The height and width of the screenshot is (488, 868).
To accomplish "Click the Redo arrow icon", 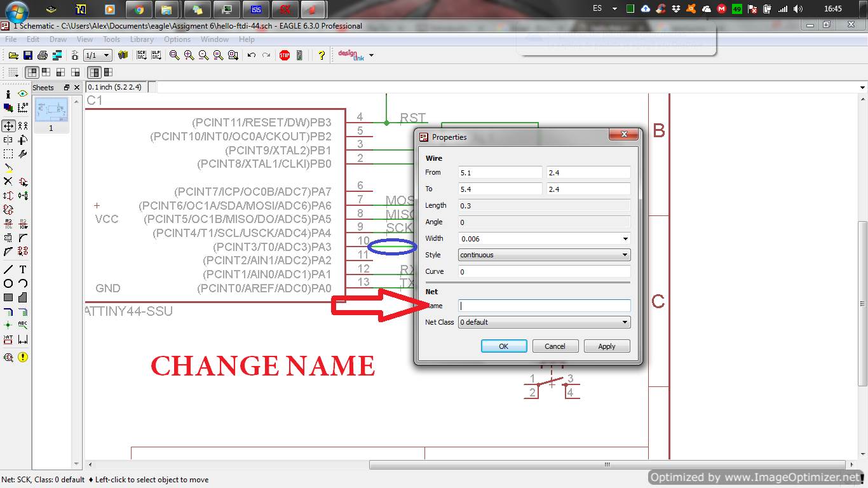I will 266,55.
